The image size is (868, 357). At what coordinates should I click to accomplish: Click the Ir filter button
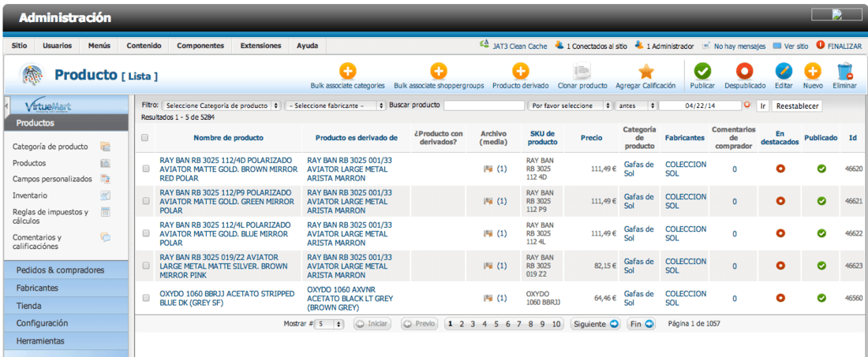click(x=762, y=106)
